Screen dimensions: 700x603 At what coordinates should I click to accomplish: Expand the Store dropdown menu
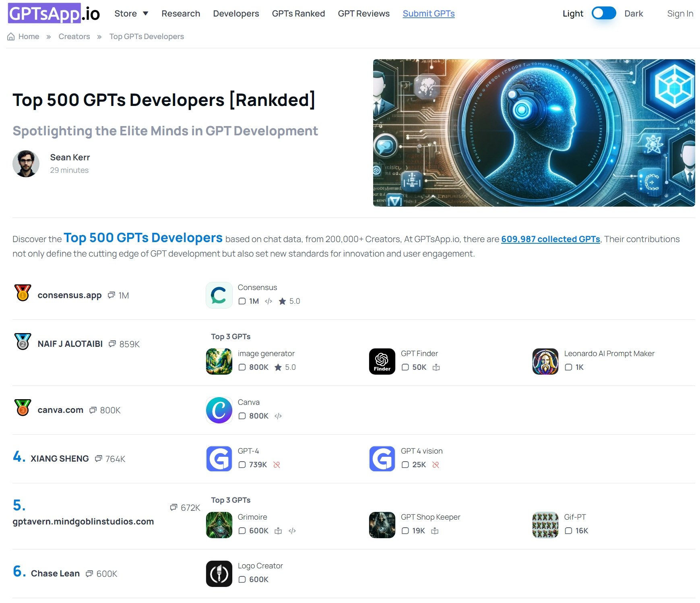[131, 13]
